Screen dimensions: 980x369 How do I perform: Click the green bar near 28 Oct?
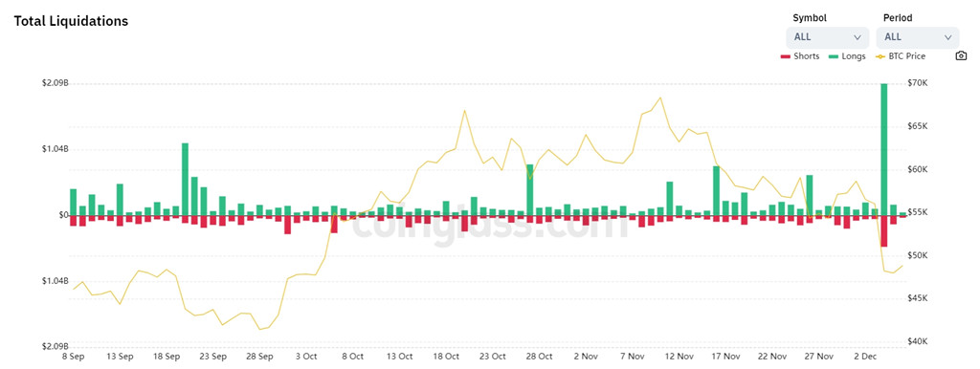coord(530,190)
